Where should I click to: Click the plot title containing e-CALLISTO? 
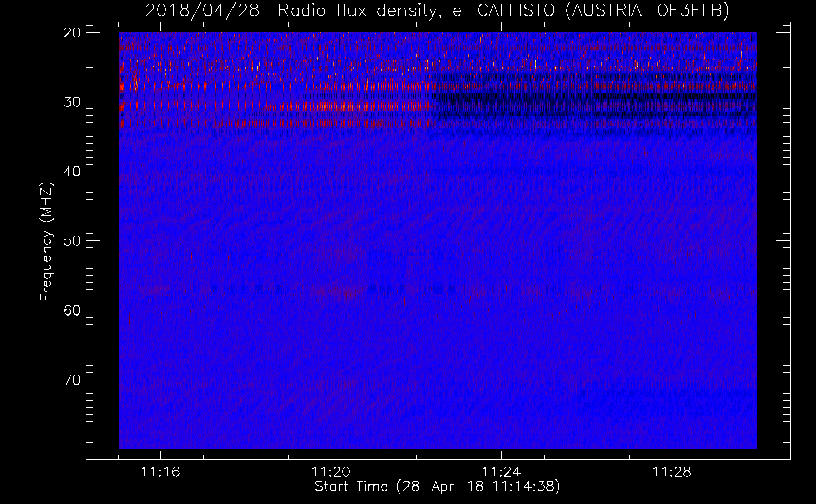437,10
